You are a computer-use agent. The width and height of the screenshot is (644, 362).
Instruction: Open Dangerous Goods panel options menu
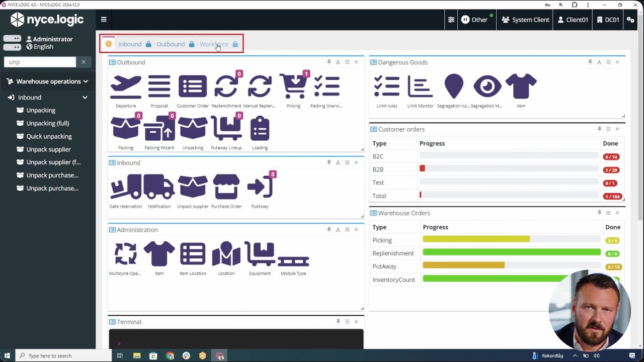[x=608, y=62]
